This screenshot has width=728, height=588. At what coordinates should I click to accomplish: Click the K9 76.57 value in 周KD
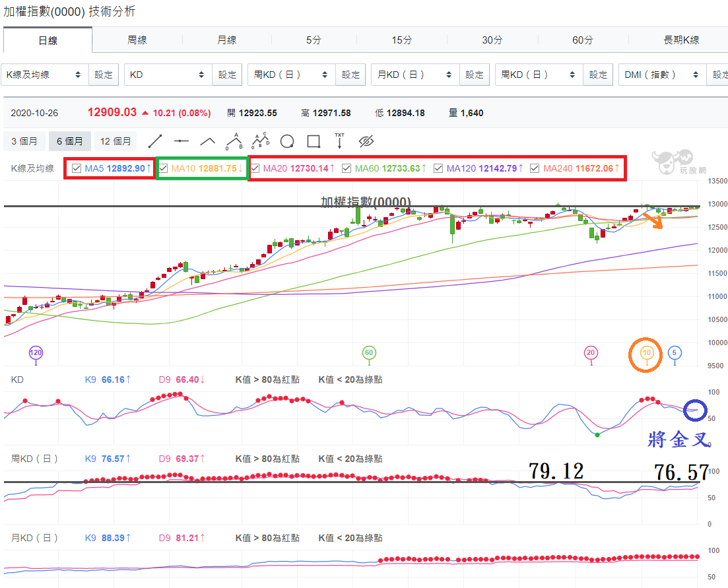pos(113,459)
